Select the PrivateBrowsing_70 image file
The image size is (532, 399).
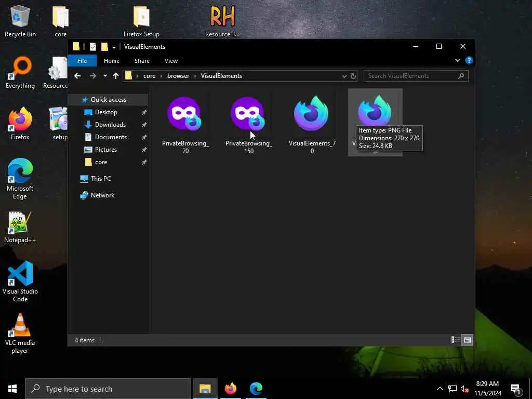coord(185,123)
